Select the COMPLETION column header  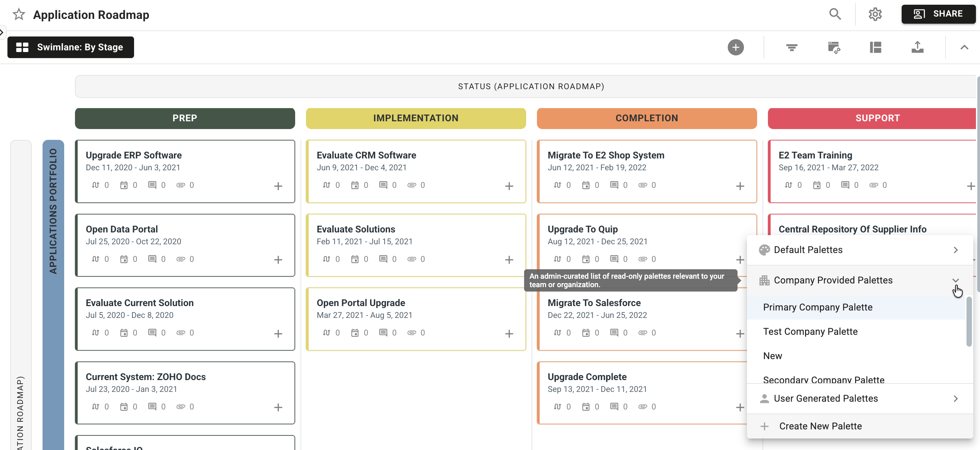coord(647,118)
